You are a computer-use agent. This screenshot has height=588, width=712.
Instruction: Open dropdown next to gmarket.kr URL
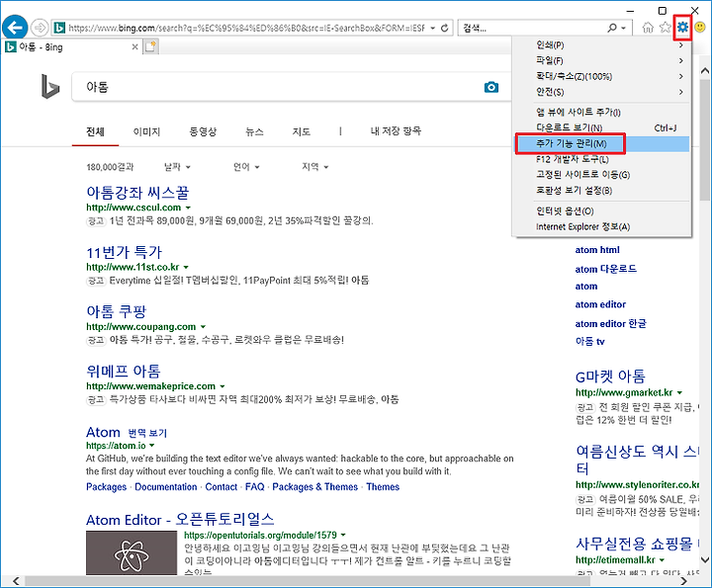(x=679, y=392)
